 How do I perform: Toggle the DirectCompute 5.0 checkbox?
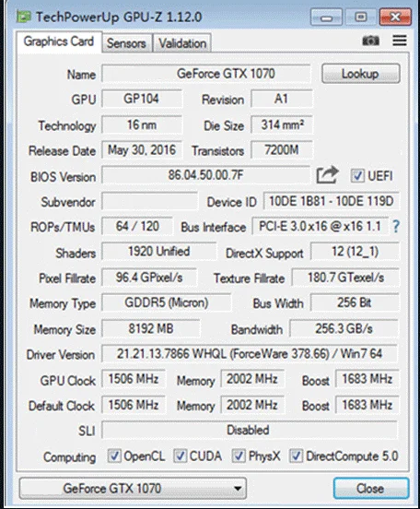[x=296, y=456]
